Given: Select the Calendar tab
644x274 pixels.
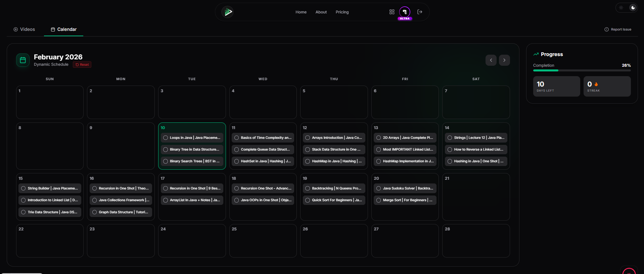Looking at the screenshot, I should pos(63,30).
